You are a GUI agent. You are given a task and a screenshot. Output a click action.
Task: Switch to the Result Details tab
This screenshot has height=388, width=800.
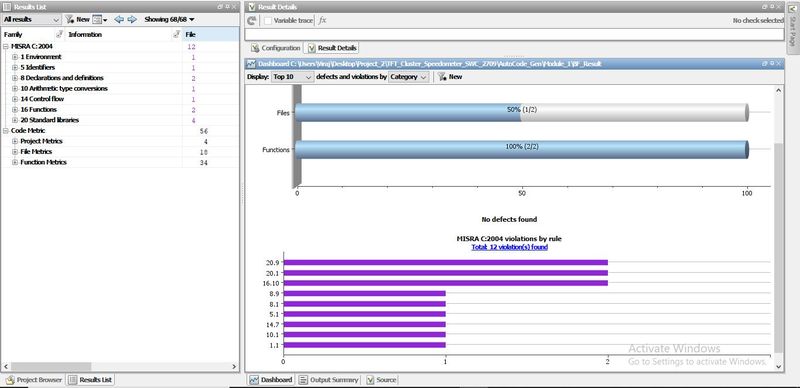click(x=332, y=48)
